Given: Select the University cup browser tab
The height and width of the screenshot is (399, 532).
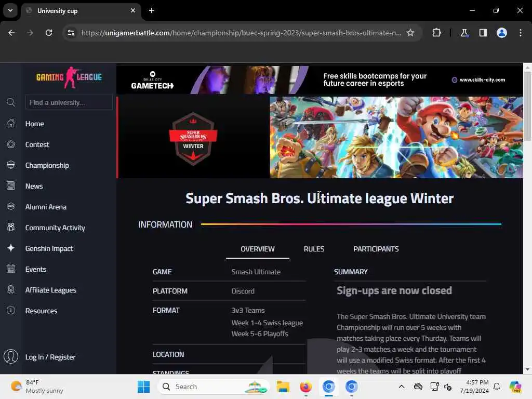Looking at the screenshot, I should coord(81,11).
